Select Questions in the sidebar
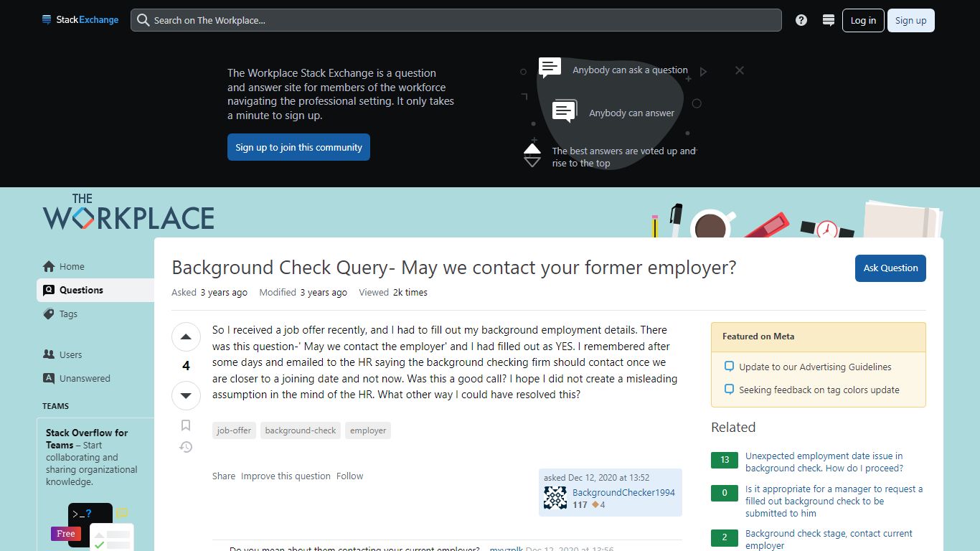Screen dimensions: 980x551 coord(49,290)
